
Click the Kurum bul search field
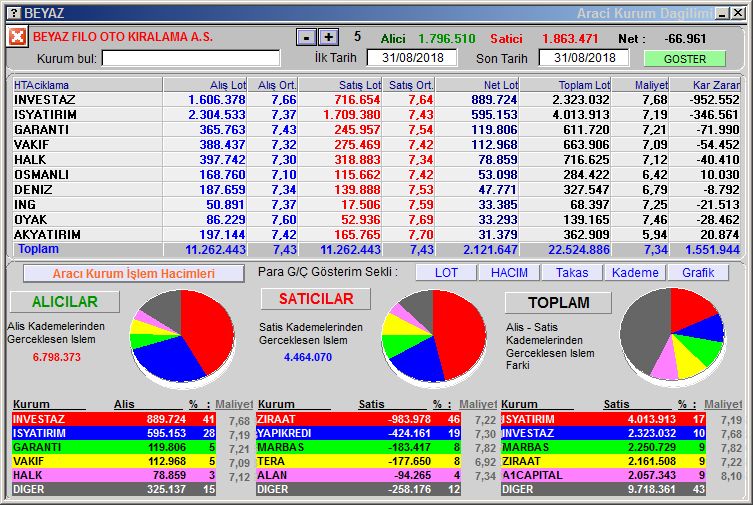pos(191,59)
